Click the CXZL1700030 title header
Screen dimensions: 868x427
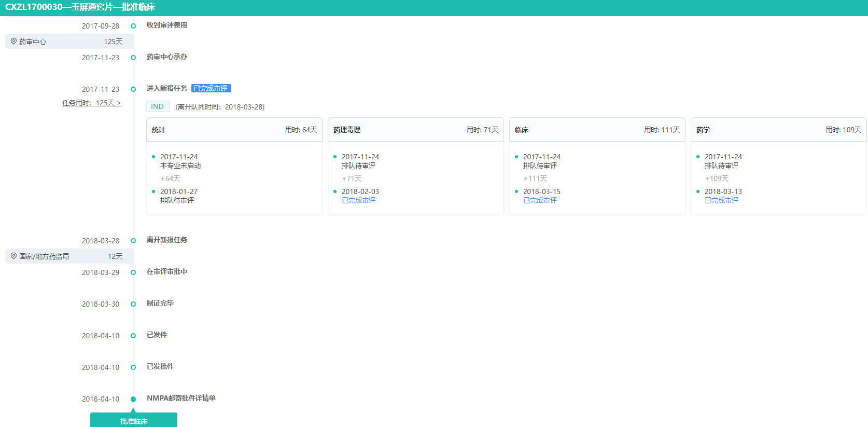pyautogui.click(x=80, y=7)
